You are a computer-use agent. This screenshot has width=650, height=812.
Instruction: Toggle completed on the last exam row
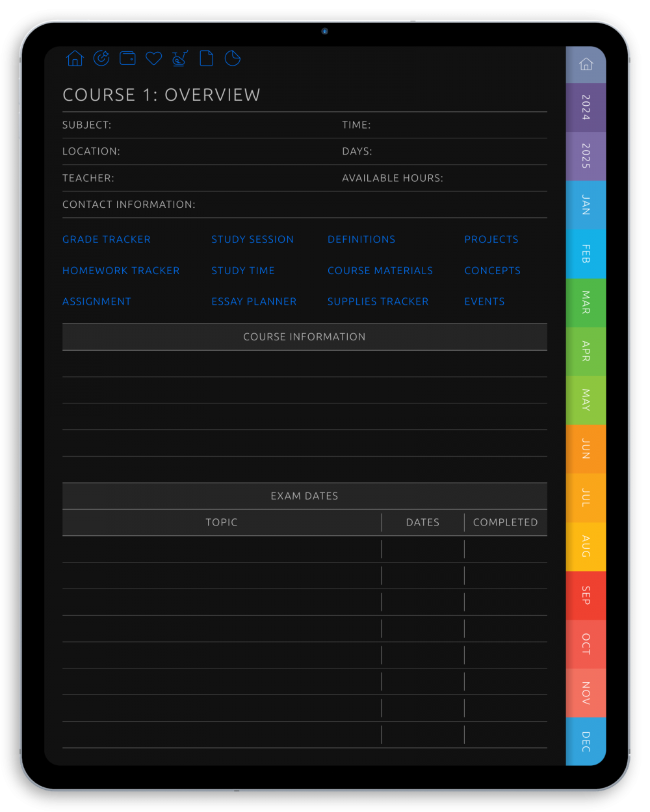[506, 734]
